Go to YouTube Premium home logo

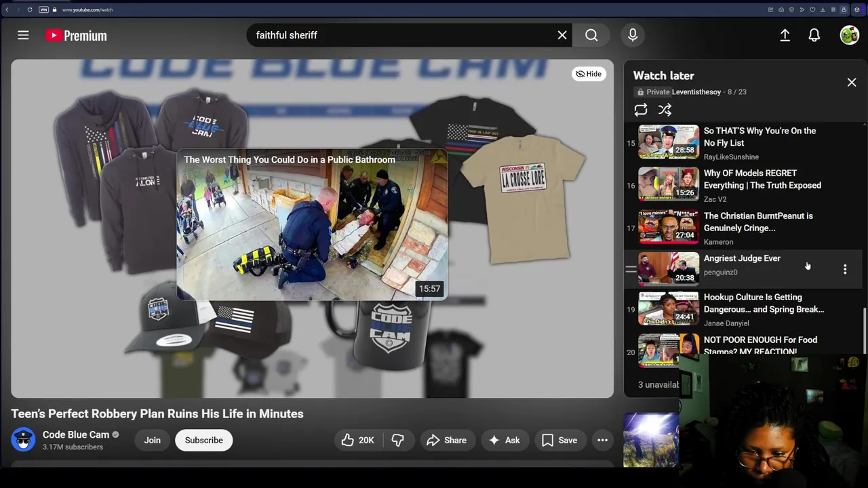click(x=76, y=35)
